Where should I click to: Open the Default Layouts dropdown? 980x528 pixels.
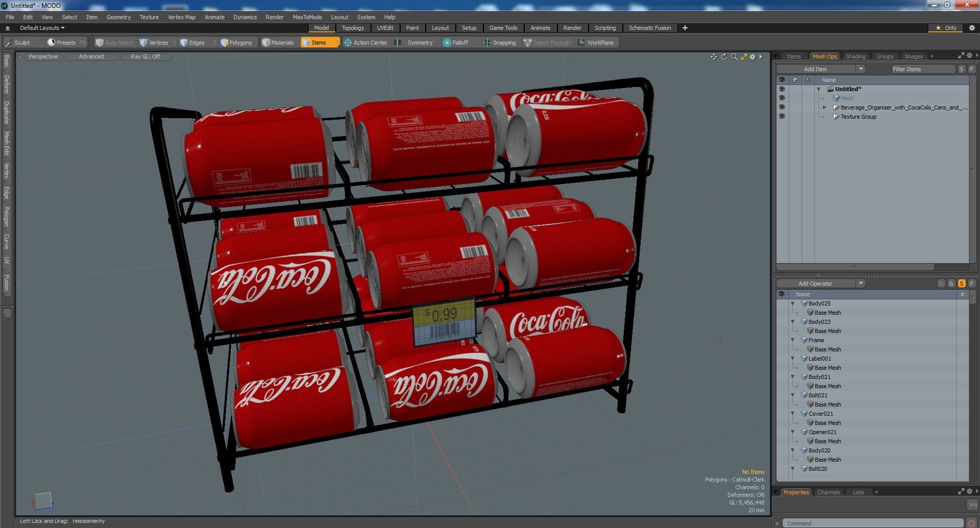pos(42,28)
